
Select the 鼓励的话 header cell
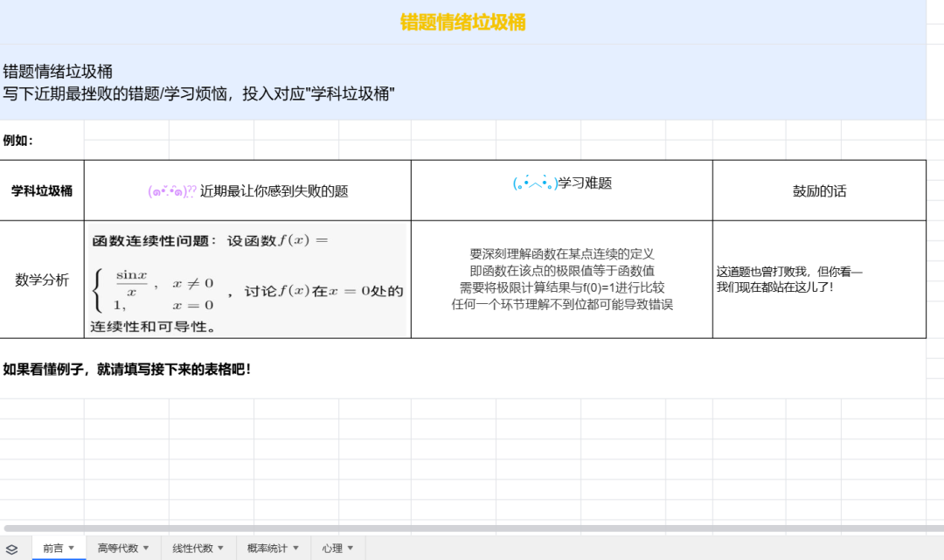pos(819,190)
